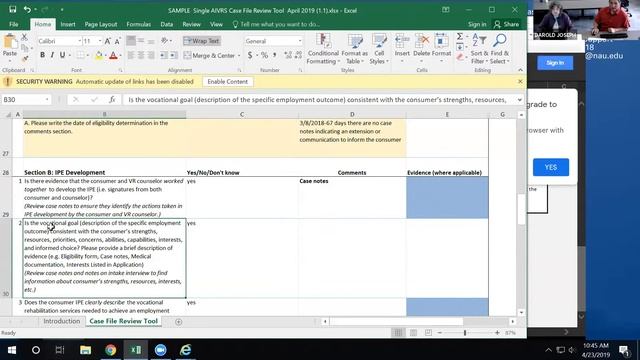Open the Windows Start menu
This screenshot has height=360, width=640.
coord(11,350)
